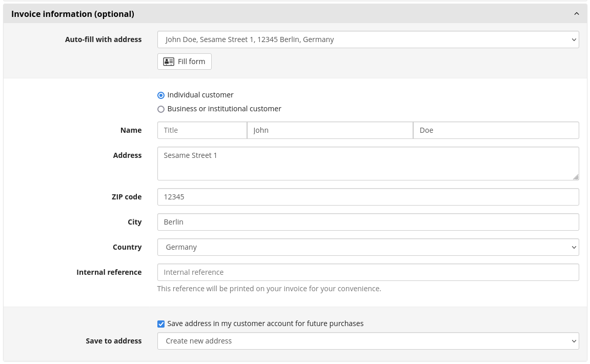Click the address card icon on Fill form
This screenshot has width=590, height=364.
pyautogui.click(x=168, y=62)
